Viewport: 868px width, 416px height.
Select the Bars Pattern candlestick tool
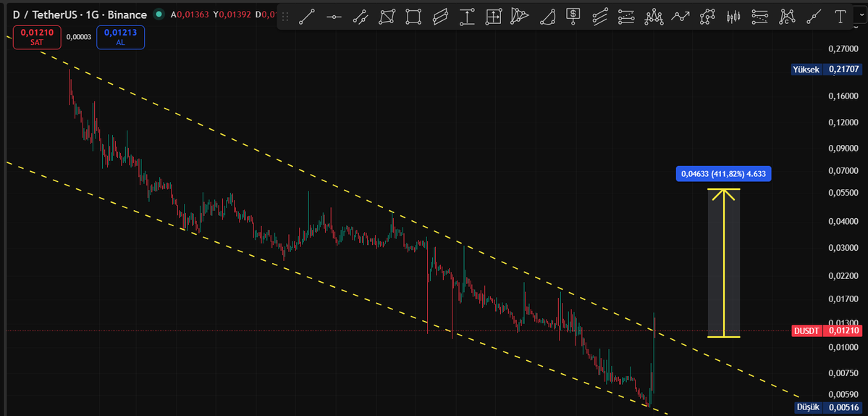point(733,17)
